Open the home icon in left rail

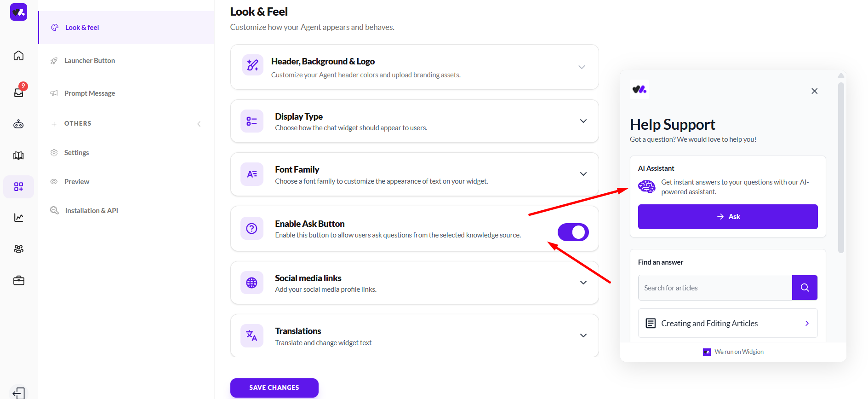tap(18, 56)
